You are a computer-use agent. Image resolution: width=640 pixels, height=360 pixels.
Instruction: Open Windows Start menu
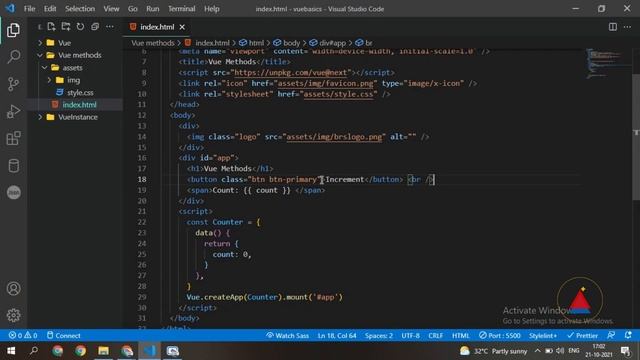pos(11,351)
